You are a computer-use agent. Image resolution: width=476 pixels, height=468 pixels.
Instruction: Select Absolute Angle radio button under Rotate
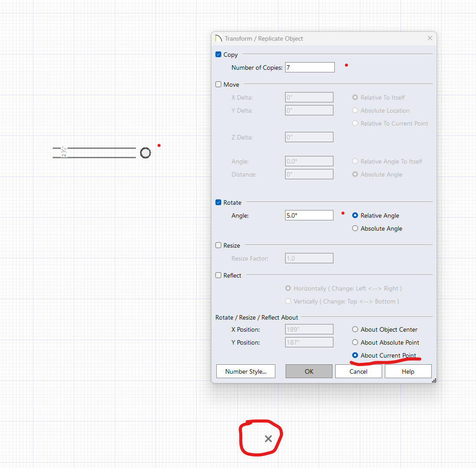tap(355, 228)
